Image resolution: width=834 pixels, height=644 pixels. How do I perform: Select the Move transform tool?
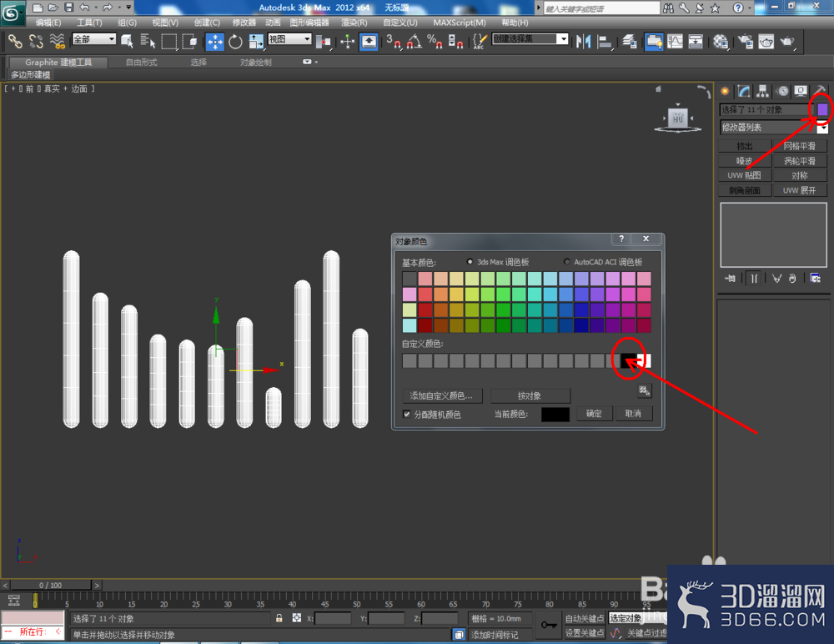[x=215, y=42]
